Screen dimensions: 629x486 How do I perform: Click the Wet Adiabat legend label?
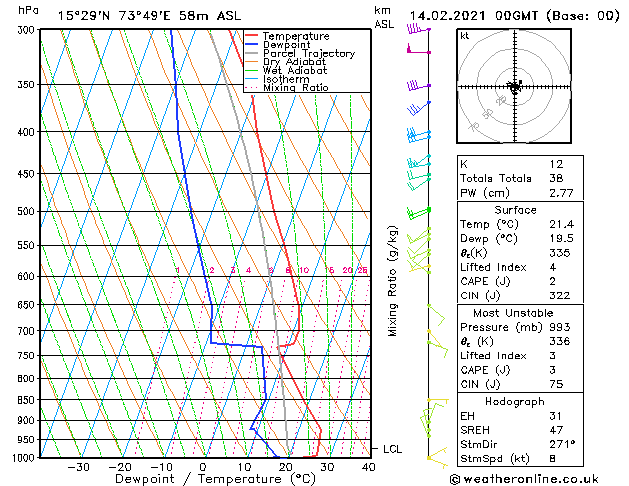tap(295, 71)
